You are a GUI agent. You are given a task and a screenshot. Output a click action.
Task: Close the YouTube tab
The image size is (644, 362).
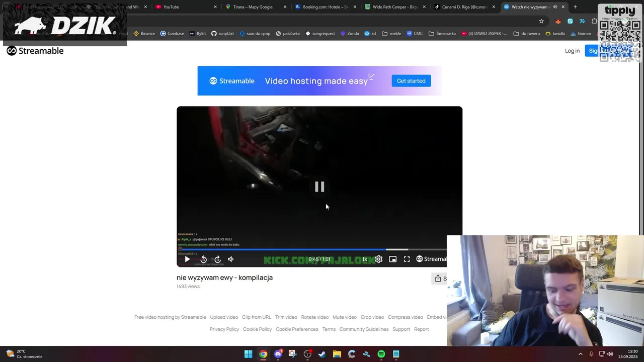(x=215, y=7)
